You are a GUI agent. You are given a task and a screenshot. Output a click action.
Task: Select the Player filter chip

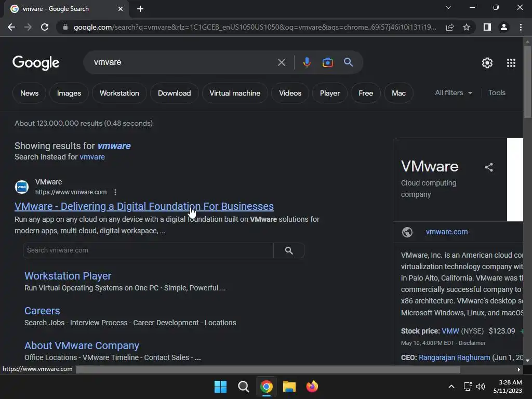pos(330,93)
